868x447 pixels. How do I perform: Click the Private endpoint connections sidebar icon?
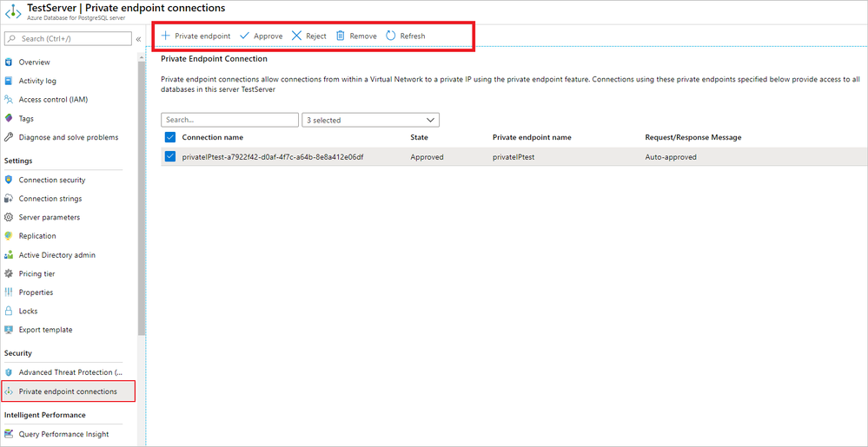(9, 391)
